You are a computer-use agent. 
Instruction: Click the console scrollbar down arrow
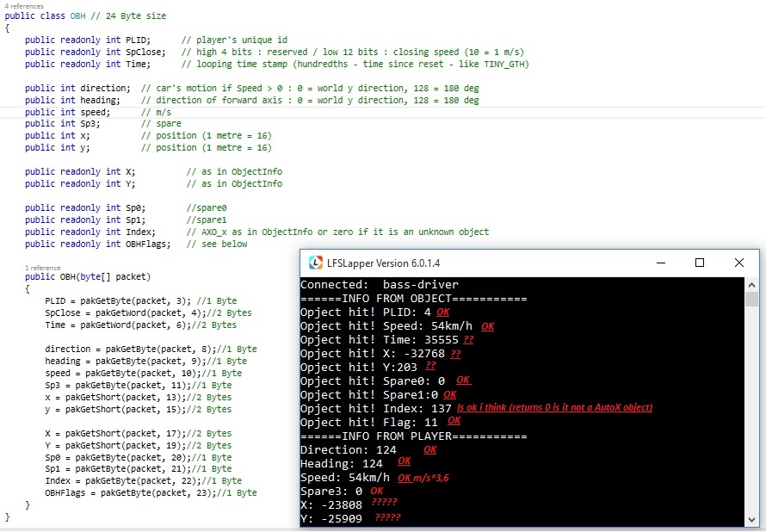(752, 520)
